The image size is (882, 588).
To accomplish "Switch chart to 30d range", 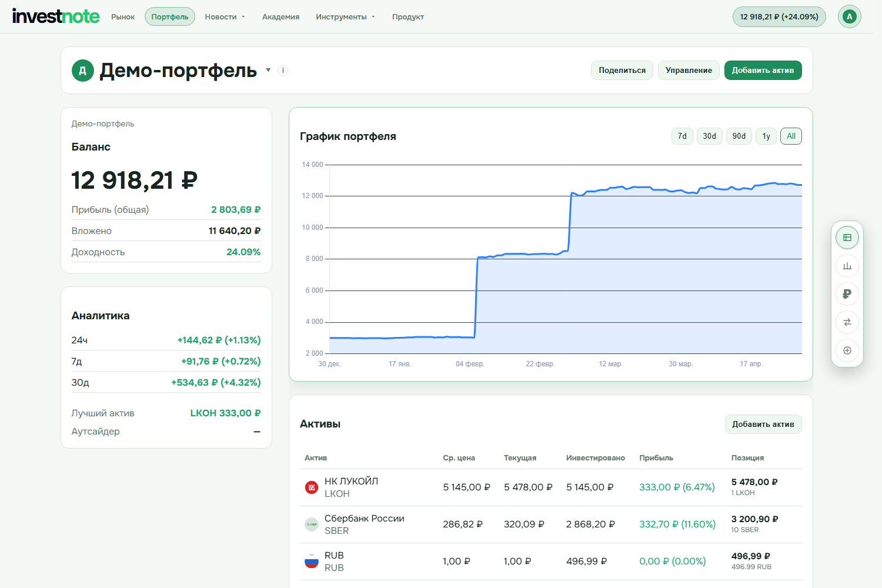I will click(x=710, y=136).
